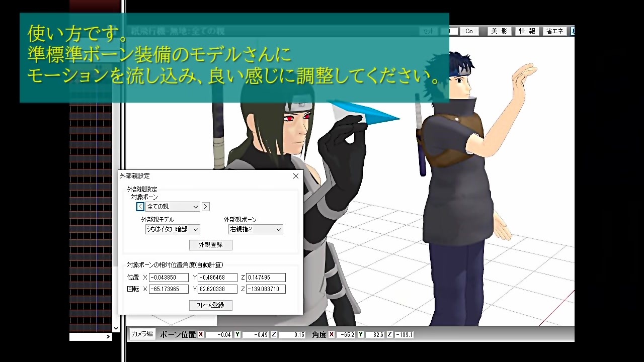
Task: Click the カメラ編 mode button
Action: tap(142, 334)
